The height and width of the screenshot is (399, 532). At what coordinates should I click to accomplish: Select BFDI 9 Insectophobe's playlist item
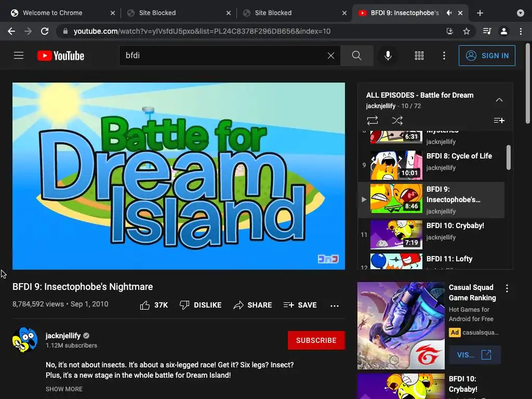tap(431, 200)
